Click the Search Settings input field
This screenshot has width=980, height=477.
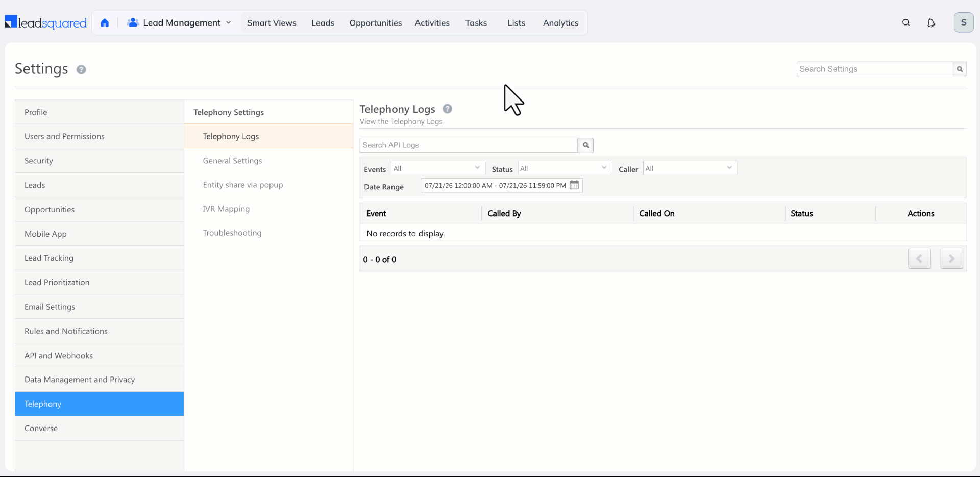pos(874,69)
